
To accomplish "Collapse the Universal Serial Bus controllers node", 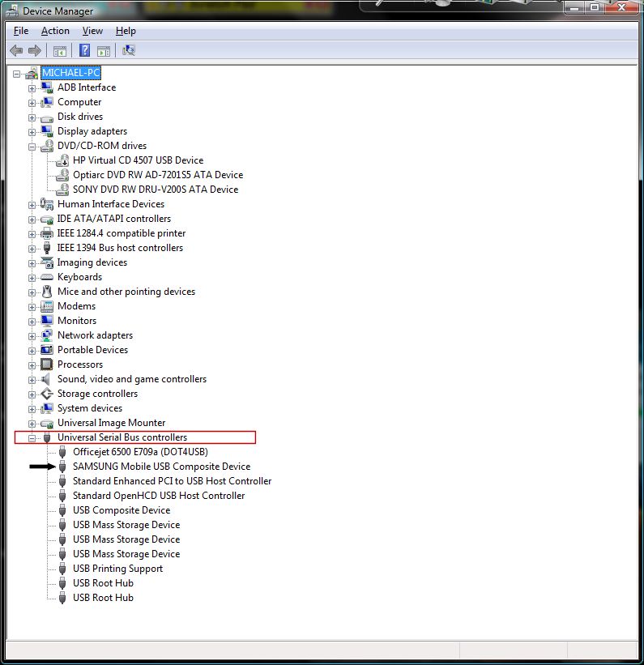I will (x=32, y=437).
